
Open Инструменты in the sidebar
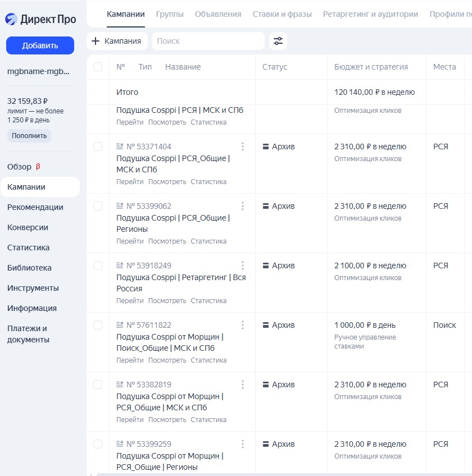33,288
